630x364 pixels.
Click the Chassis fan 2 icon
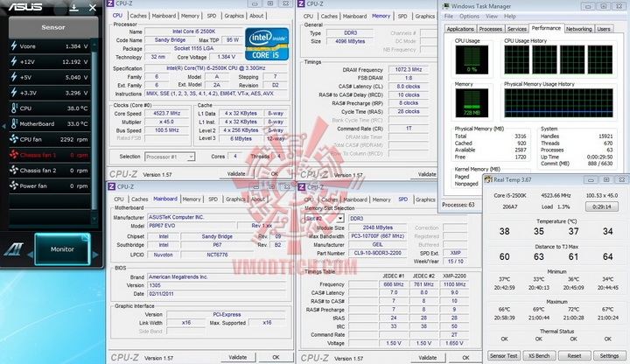pyautogui.click(x=14, y=171)
